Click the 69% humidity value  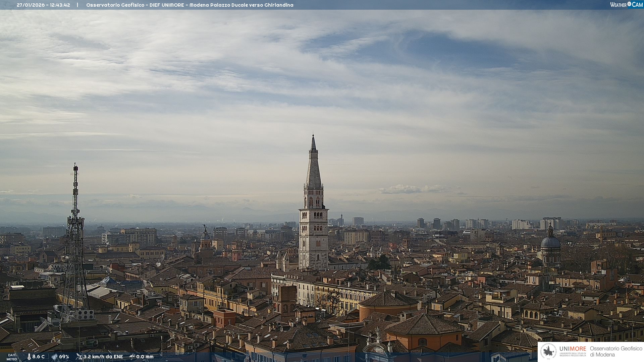pos(64,357)
